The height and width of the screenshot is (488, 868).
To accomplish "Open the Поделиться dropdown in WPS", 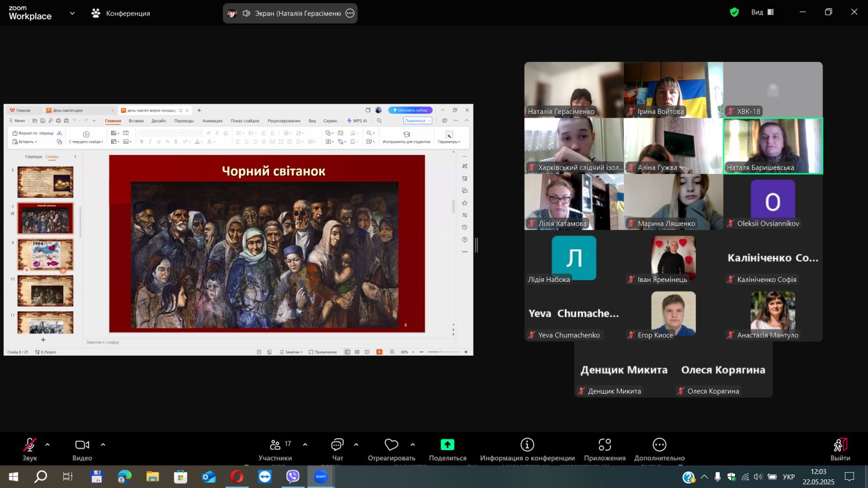I will 417,121.
